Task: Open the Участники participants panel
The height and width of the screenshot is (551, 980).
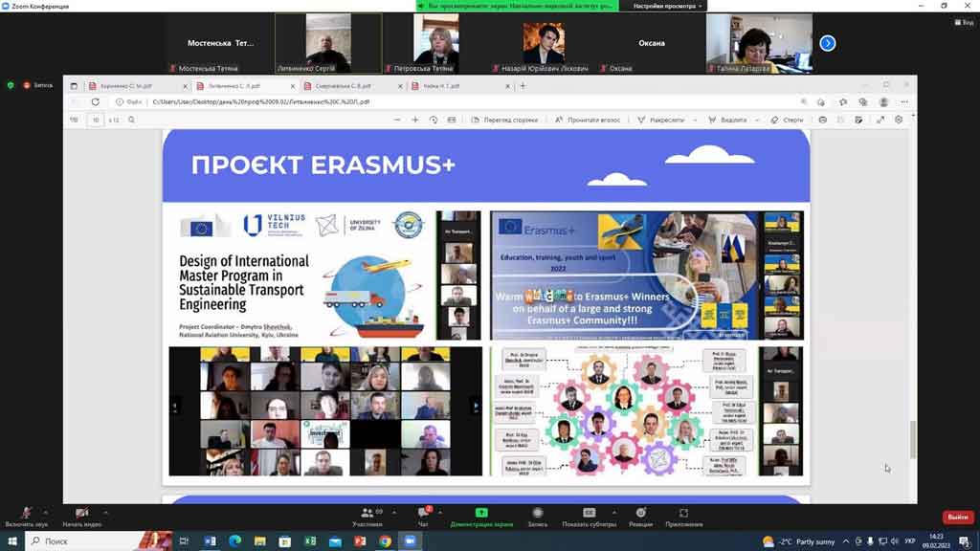Action: pos(367,515)
